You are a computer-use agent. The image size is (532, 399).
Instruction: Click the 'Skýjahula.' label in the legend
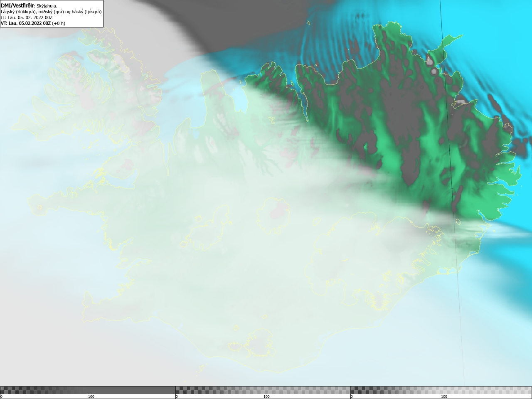(47, 6)
